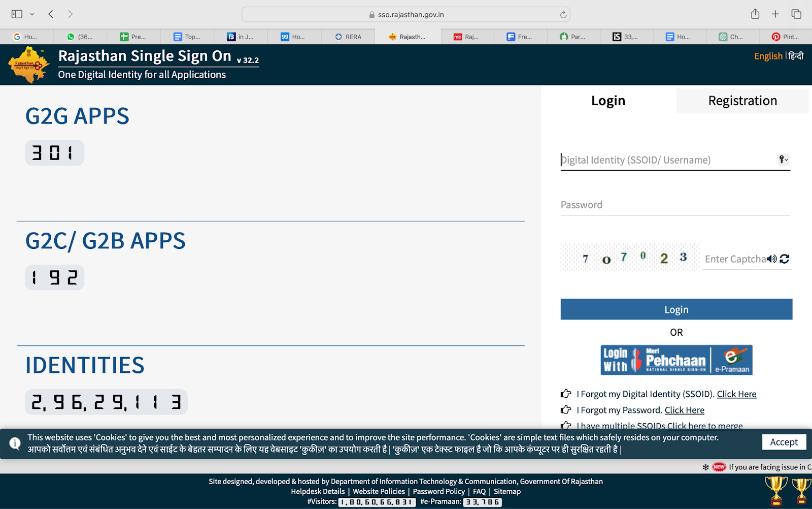Open the Helpdesk Details link
This screenshot has width=812, height=509.
318,491
